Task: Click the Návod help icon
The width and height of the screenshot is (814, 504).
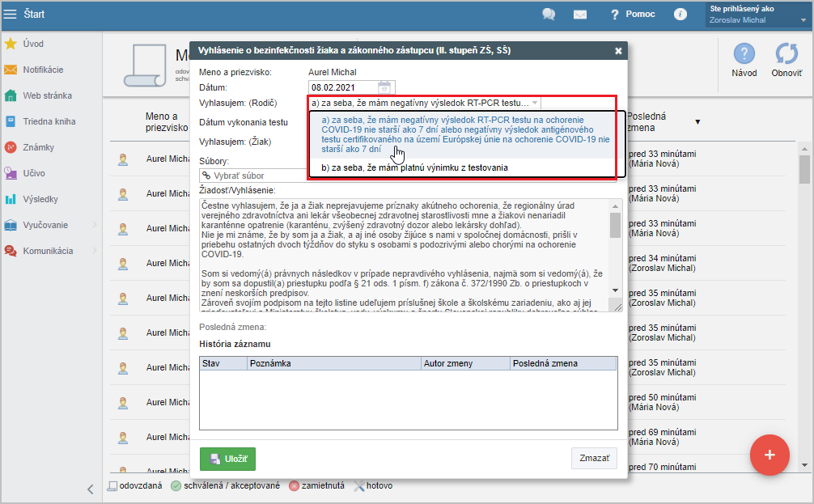Action: pos(744,54)
